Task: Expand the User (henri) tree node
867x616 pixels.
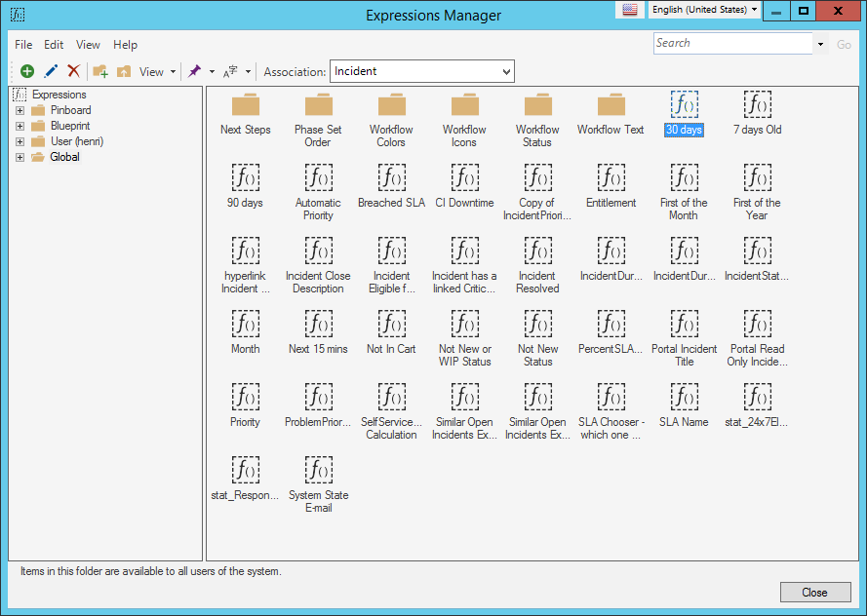Action: click(x=20, y=141)
